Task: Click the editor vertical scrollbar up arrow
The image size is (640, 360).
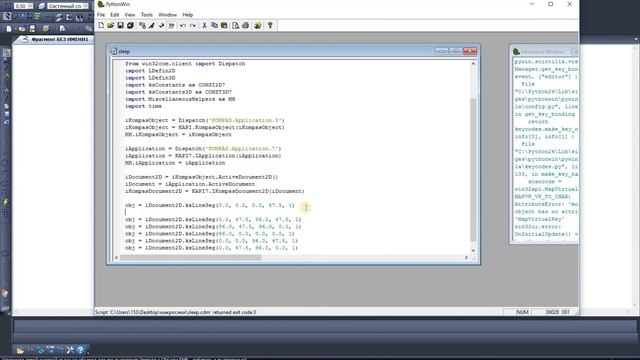Action: [473, 64]
